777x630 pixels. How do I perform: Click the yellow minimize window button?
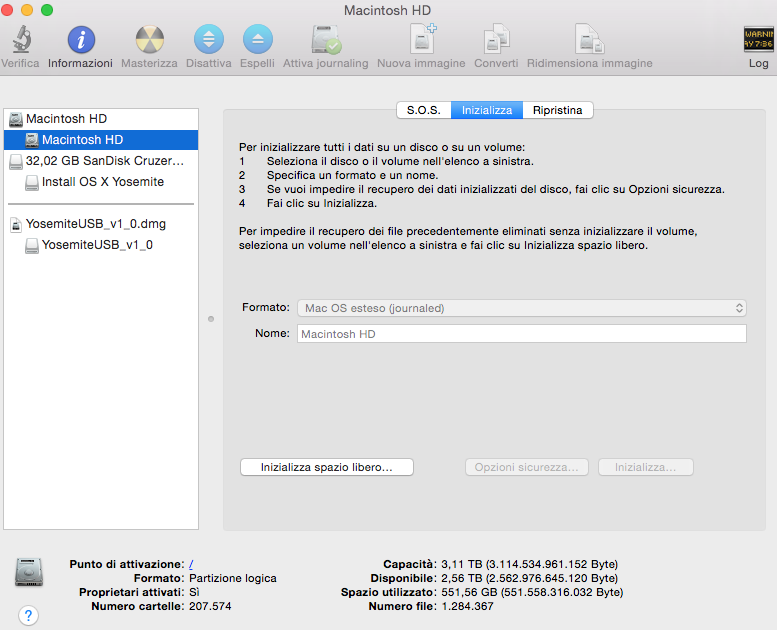27,9
